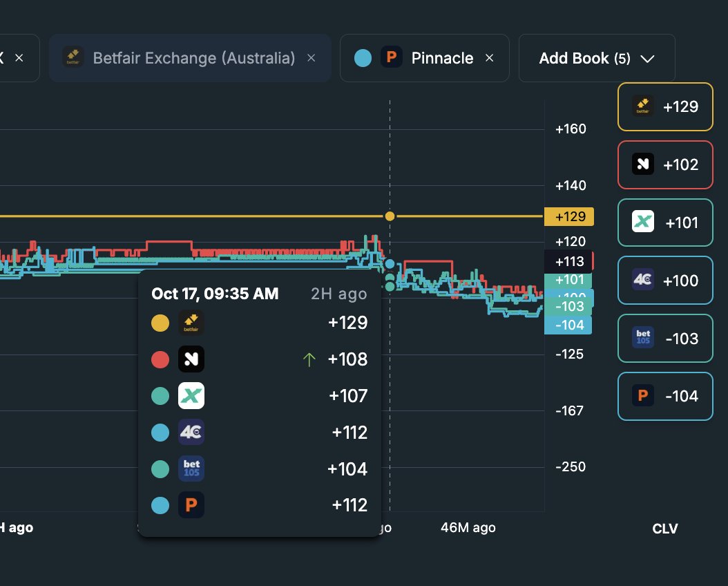Click the 4C logo inside the tooltip

pyautogui.click(x=191, y=433)
